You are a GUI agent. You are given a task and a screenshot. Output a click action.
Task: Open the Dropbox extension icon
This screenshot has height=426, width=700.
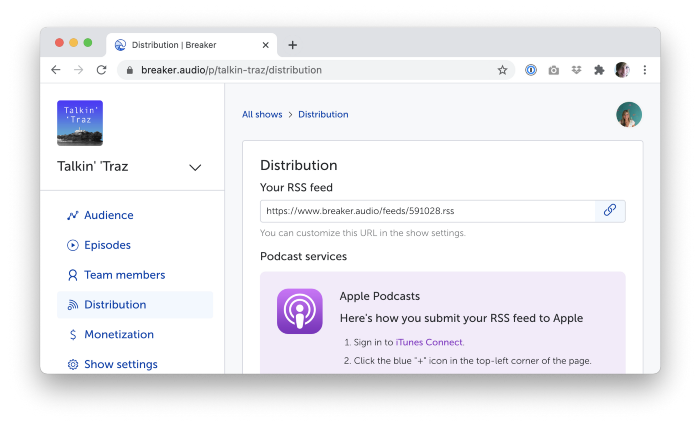click(576, 70)
